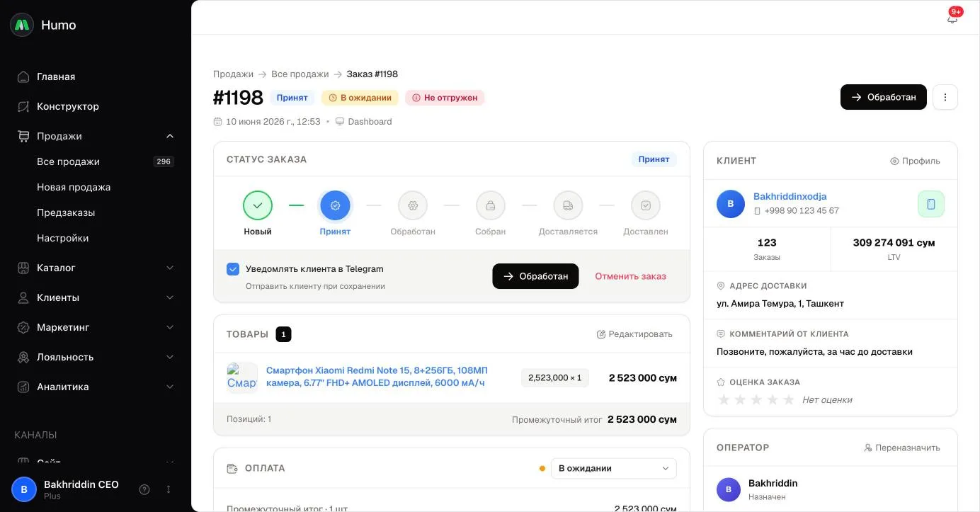
Task: Toggle Уведомлять клиента в Telegram checkbox
Action: [x=233, y=269]
